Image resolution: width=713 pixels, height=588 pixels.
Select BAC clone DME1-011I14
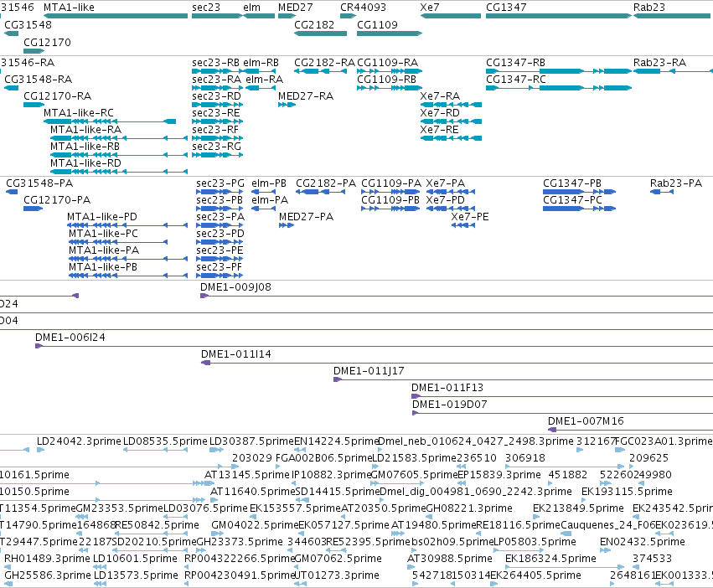coord(457,363)
